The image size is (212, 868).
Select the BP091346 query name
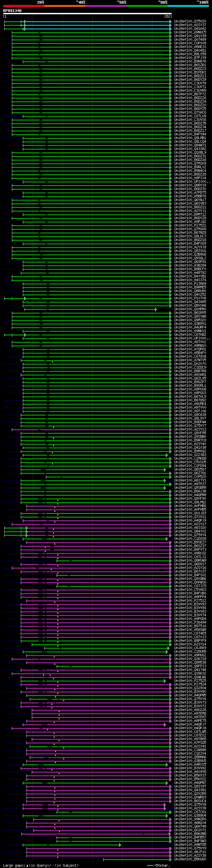pyautogui.click(x=13, y=11)
